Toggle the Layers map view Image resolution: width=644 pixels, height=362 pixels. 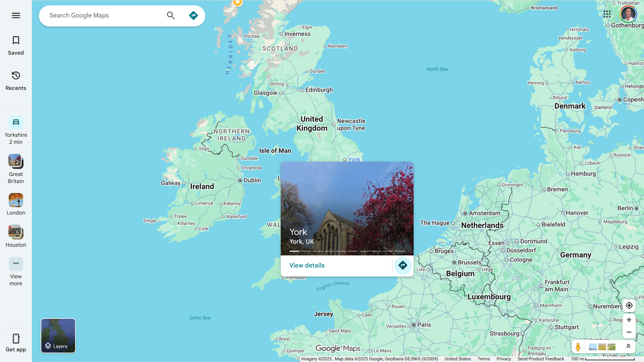[x=58, y=336]
